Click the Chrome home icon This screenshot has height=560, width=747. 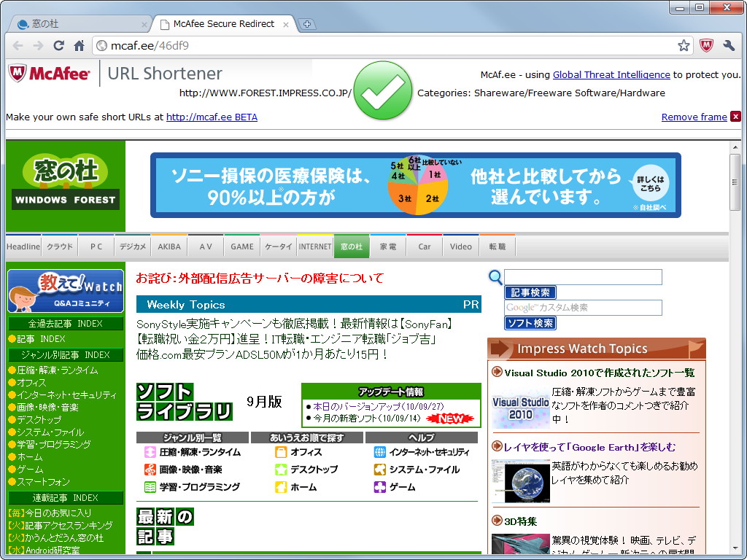click(x=79, y=45)
